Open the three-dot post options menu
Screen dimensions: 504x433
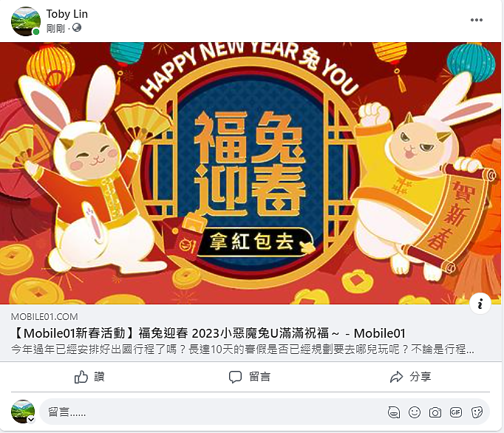click(x=477, y=20)
